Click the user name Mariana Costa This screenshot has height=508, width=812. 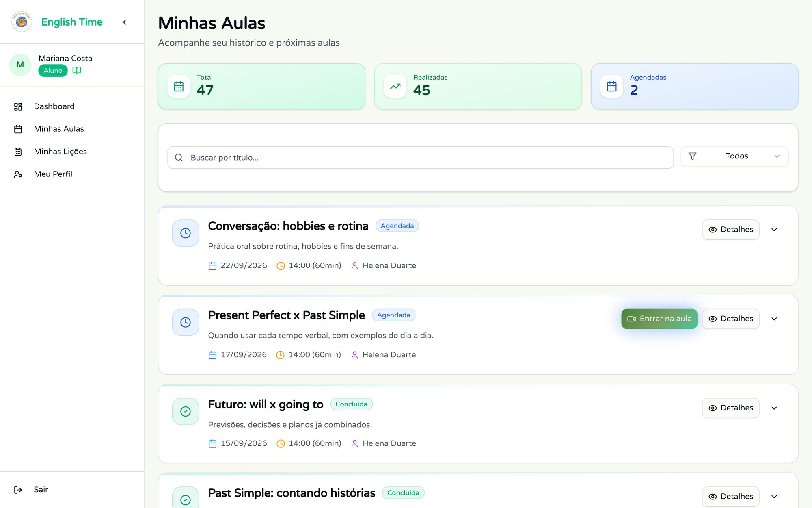pos(65,59)
